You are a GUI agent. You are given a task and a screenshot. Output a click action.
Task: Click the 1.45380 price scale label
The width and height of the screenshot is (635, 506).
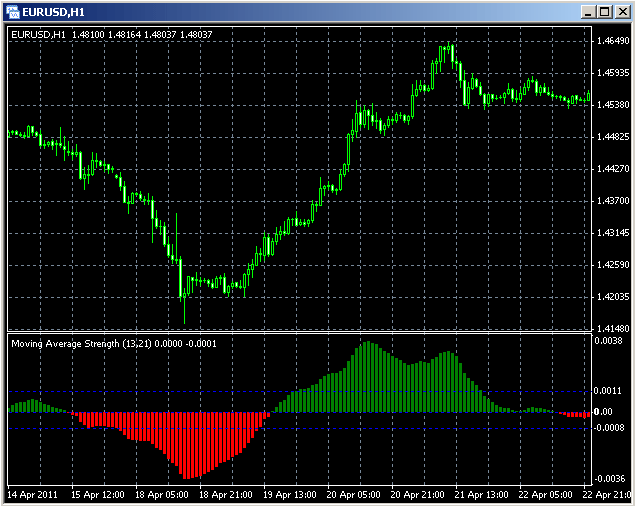click(x=613, y=105)
